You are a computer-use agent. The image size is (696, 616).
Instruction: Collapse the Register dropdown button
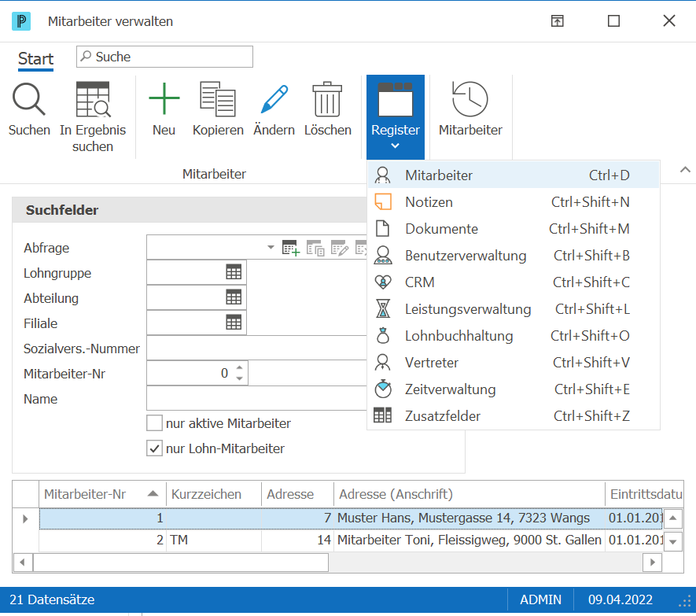click(x=395, y=117)
